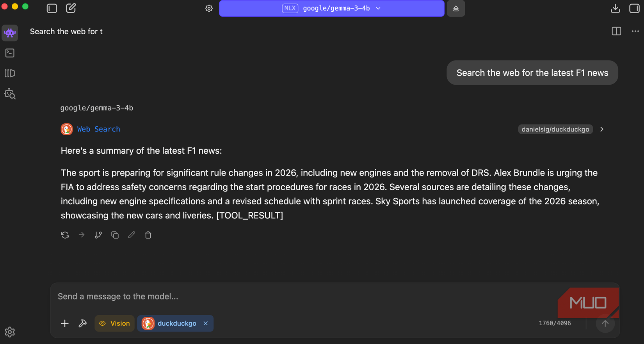
Task: Open the Chat section robot icon
Action: (x=10, y=33)
